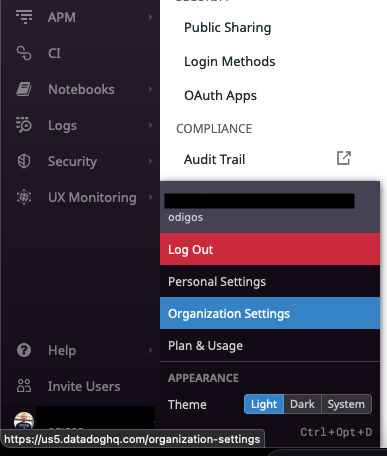Click the odigos organization name
The height and width of the screenshot is (456, 387).
(x=185, y=217)
